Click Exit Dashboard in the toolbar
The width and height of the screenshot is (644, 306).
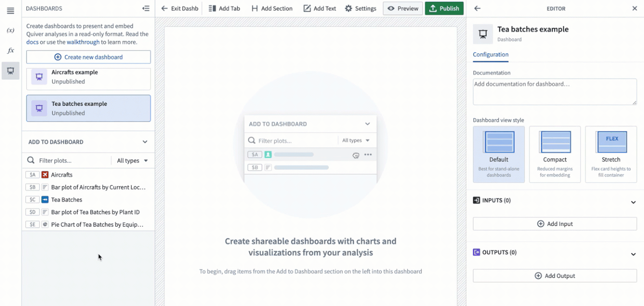179,8
